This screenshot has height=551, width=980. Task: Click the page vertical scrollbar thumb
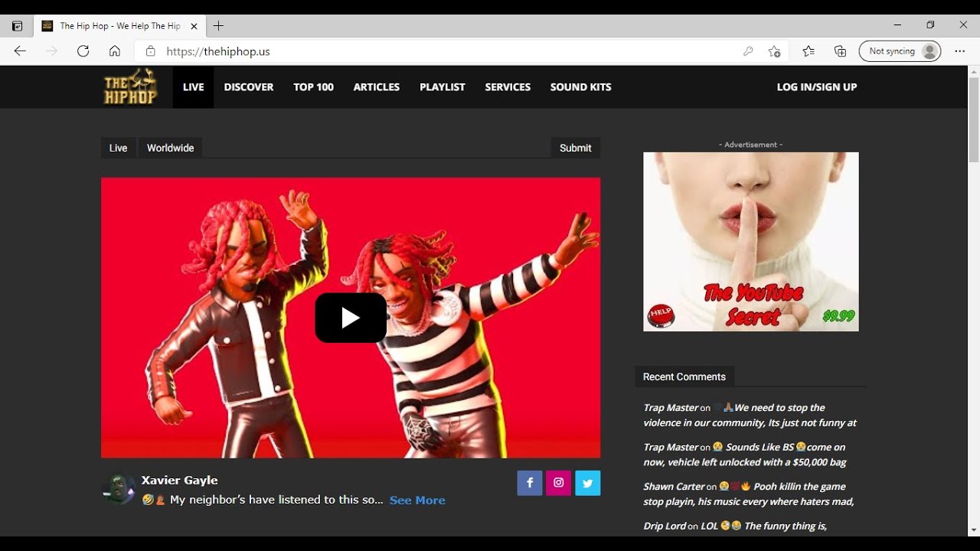tap(974, 120)
